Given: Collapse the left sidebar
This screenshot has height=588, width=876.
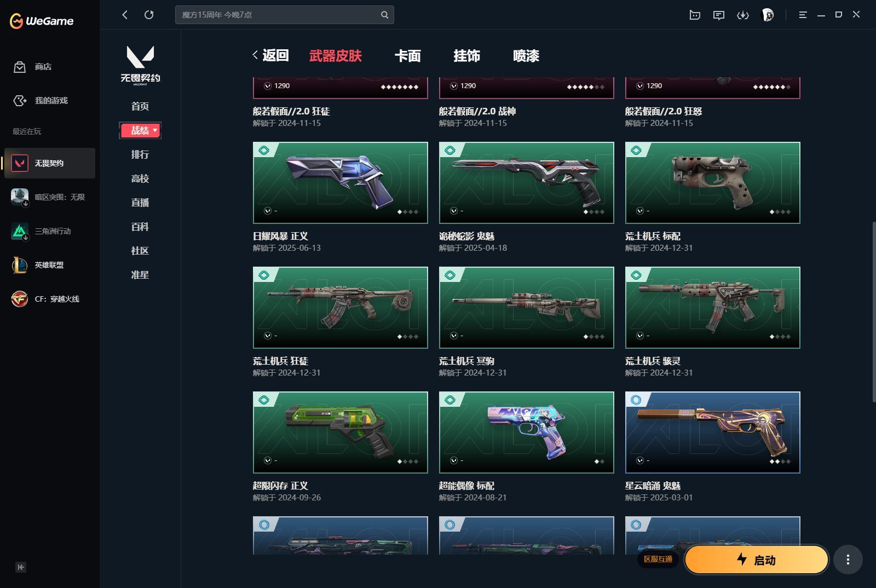Looking at the screenshot, I should (21, 568).
